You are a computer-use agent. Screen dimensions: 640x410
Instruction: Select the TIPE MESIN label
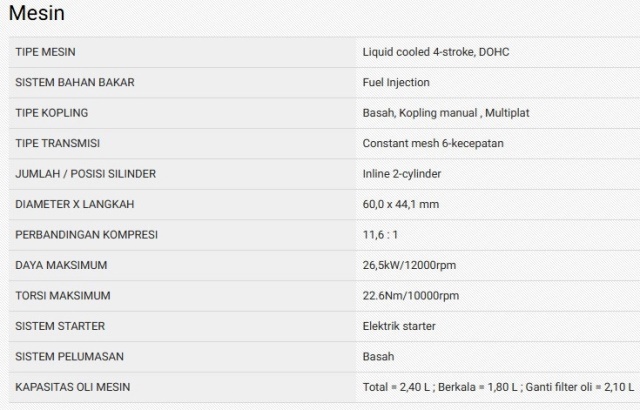45,52
